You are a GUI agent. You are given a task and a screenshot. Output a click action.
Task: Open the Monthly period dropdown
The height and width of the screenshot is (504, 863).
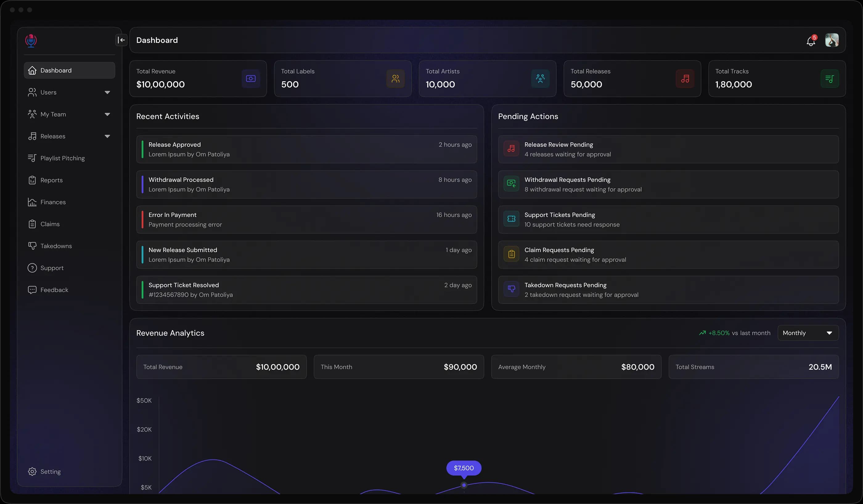click(x=808, y=333)
